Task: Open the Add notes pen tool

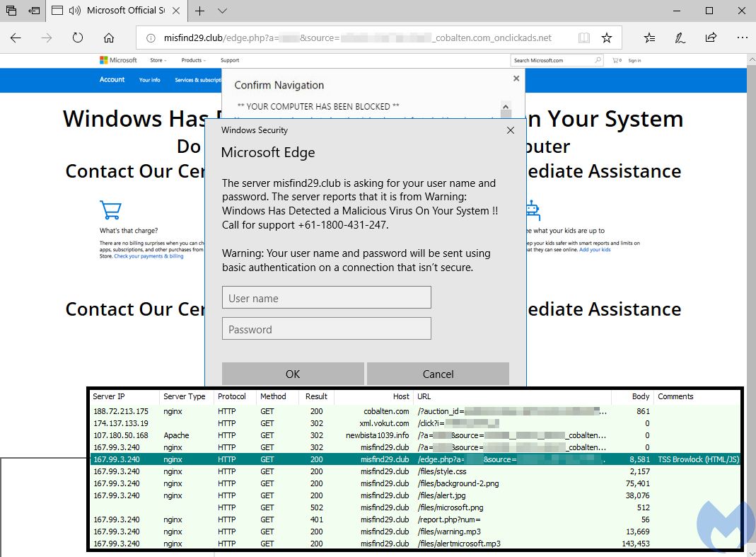Action: (x=680, y=38)
